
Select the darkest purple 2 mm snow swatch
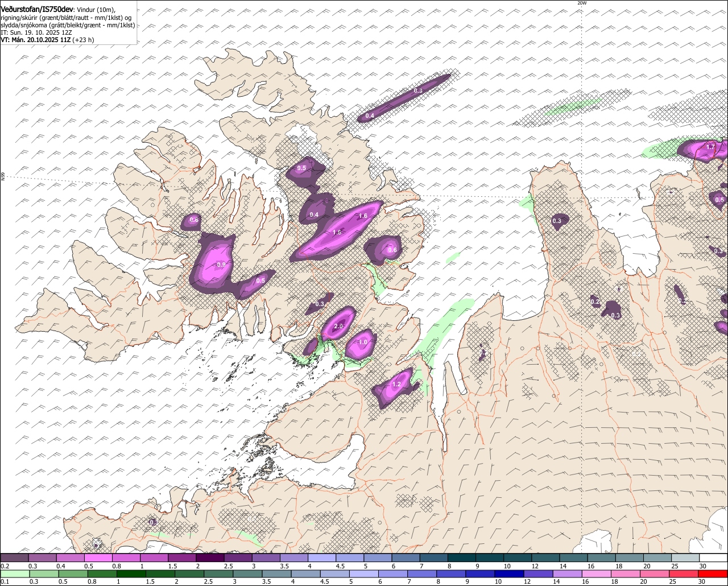pyautogui.click(x=210, y=558)
